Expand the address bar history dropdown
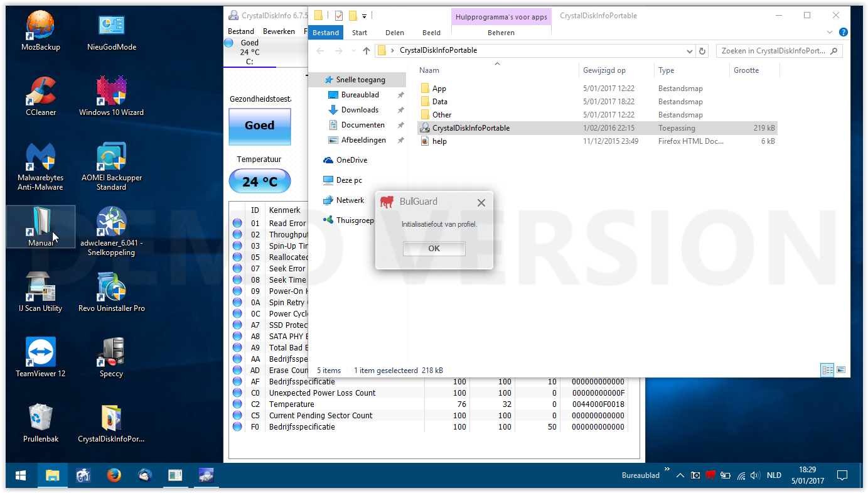868x493 pixels. point(689,51)
